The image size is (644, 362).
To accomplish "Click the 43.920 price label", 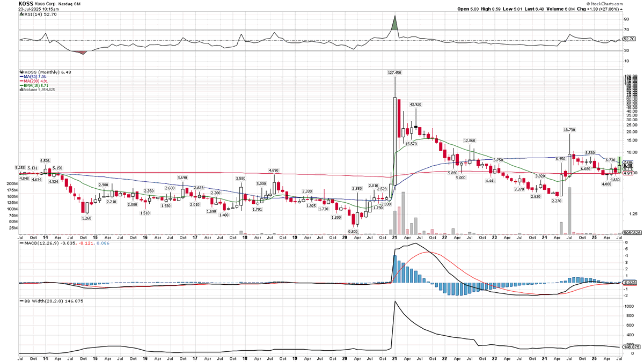I will pos(415,105).
